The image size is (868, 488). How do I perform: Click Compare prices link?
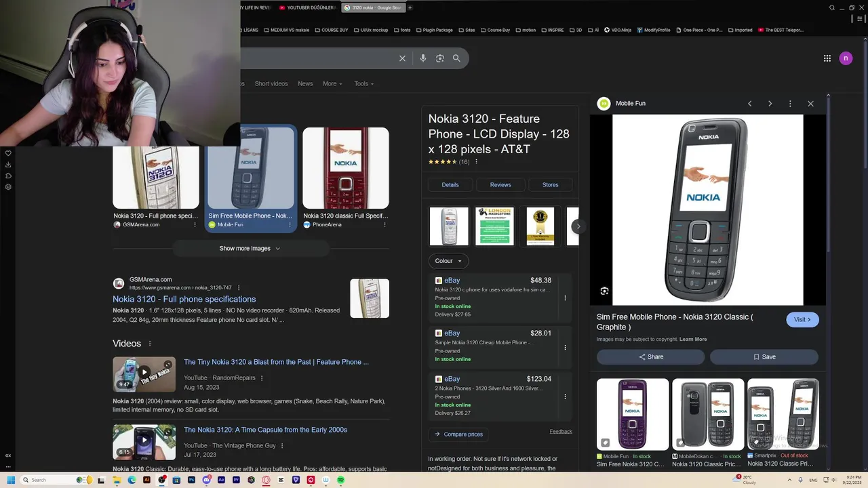pyautogui.click(x=458, y=434)
